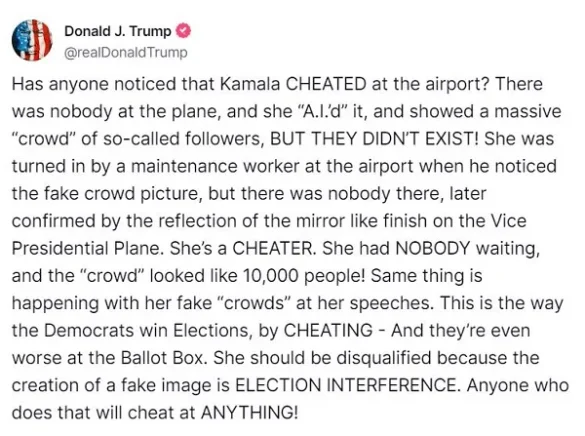The height and width of the screenshot is (436, 585).
Task: Click the word CHEATED in the first line
Action: (x=326, y=84)
